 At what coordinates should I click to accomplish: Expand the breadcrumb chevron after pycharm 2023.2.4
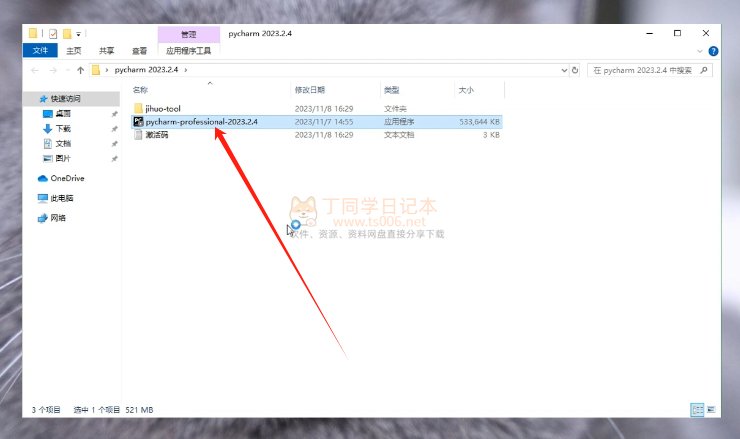186,70
